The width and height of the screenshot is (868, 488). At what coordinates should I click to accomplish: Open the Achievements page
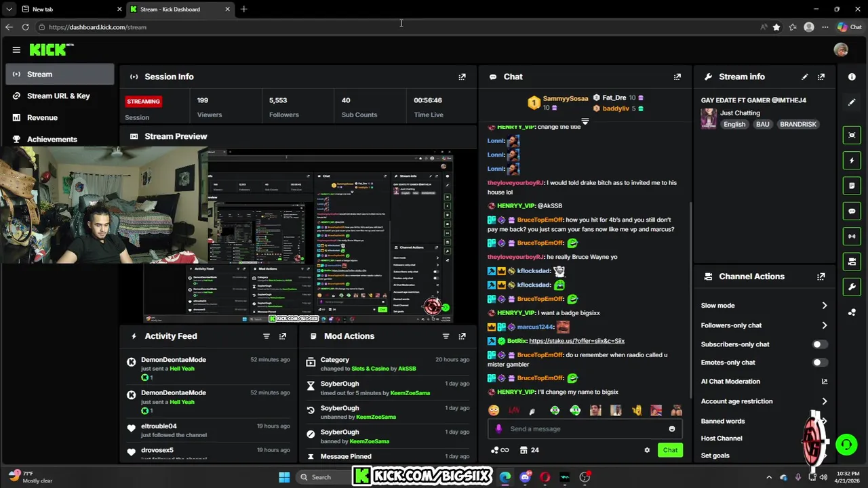tap(60, 140)
